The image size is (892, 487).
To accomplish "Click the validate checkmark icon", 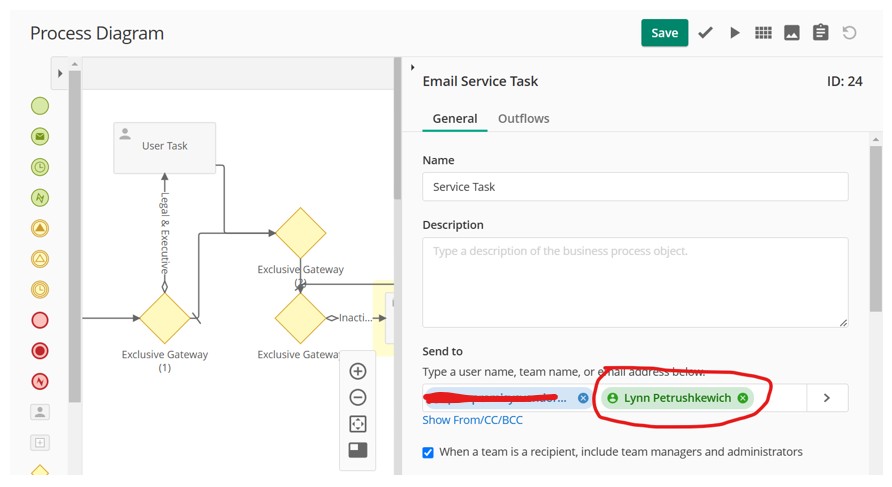I will [706, 33].
